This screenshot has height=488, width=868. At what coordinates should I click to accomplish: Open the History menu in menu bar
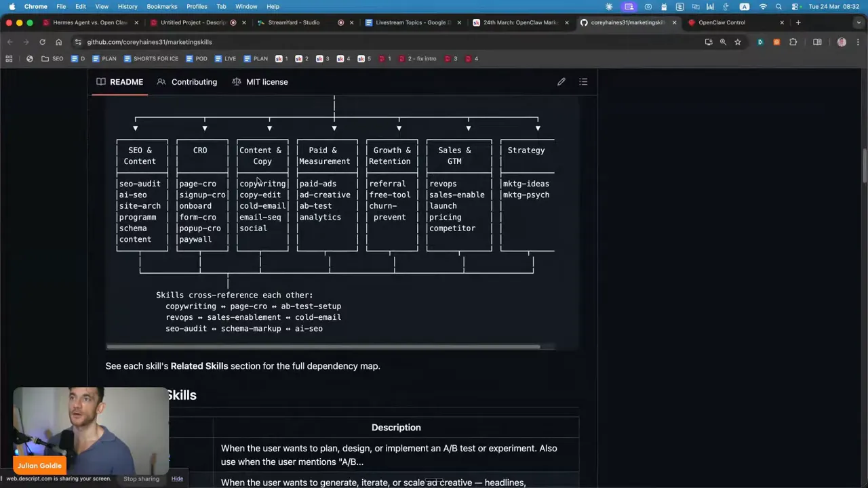(127, 7)
